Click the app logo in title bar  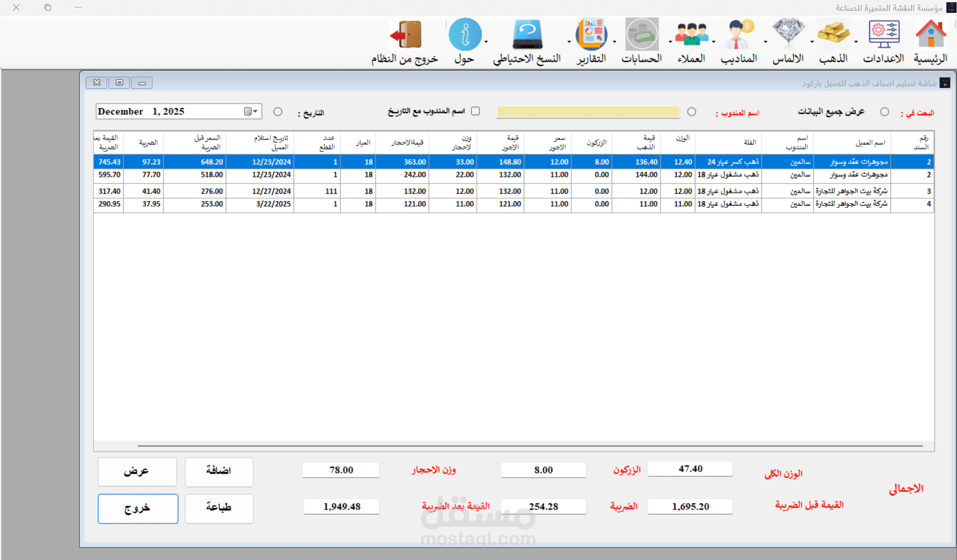951,8
